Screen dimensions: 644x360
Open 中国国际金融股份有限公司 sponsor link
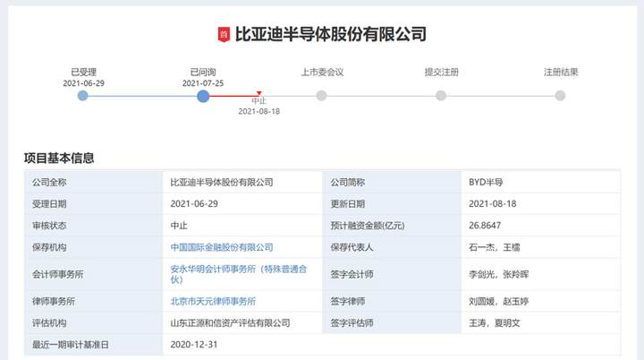(x=222, y=247)
